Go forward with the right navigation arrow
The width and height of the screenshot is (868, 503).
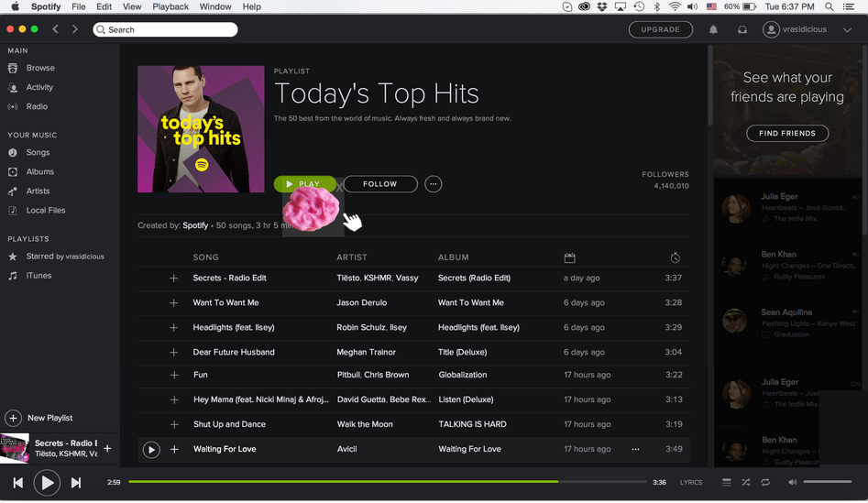pos(75,29)
